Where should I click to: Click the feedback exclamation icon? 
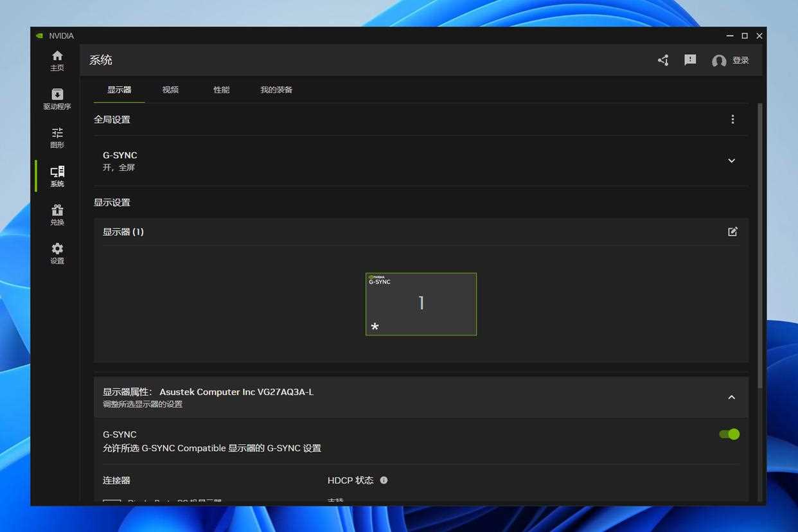[690, 60]
